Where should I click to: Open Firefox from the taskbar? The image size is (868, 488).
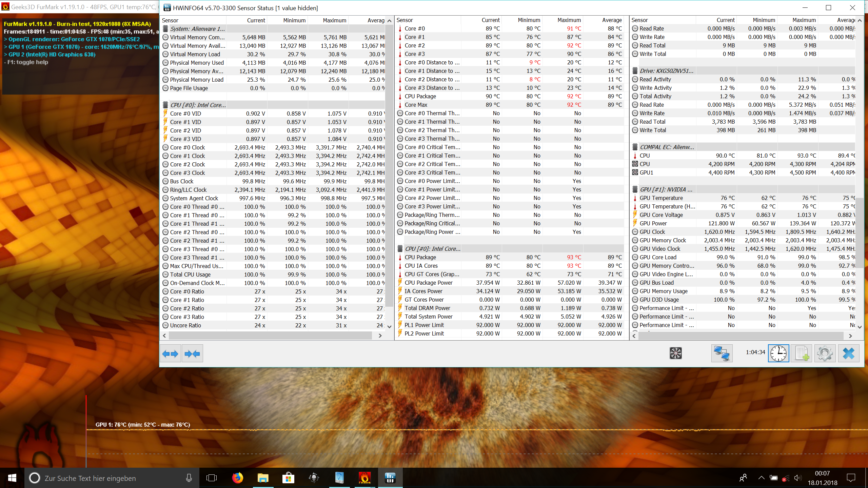(x=237, y=478)
